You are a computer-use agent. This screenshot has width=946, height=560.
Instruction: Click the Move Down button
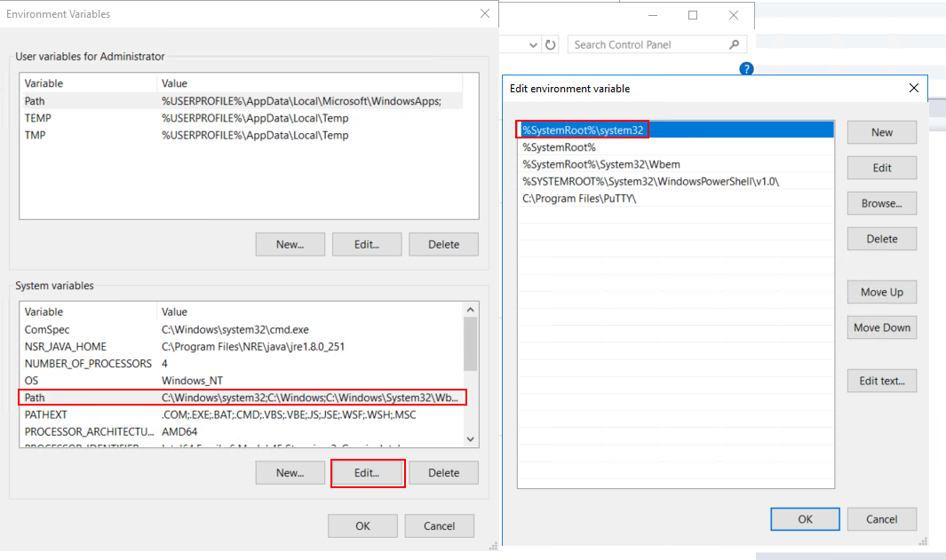pos(881,327)
